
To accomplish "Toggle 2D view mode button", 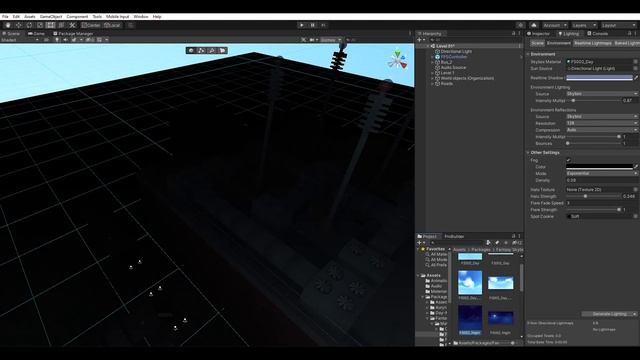I will coord(46,40).
